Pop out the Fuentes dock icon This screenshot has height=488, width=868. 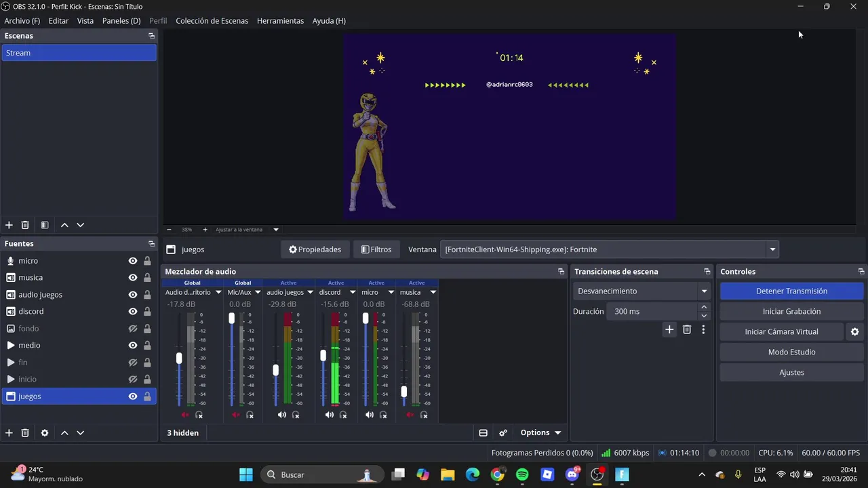point(151,244)
